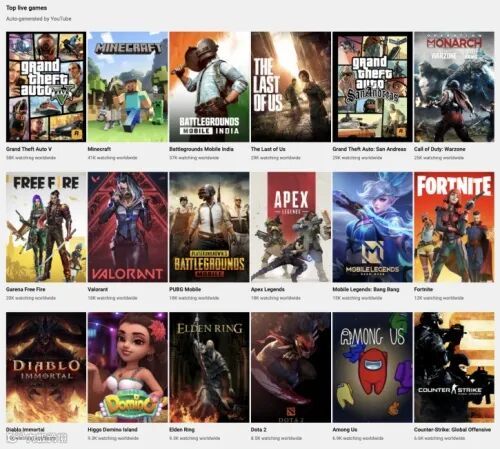500x449 pixels.
Task: Select the Elden Ring thumbnail
Action: pos(209,367)
